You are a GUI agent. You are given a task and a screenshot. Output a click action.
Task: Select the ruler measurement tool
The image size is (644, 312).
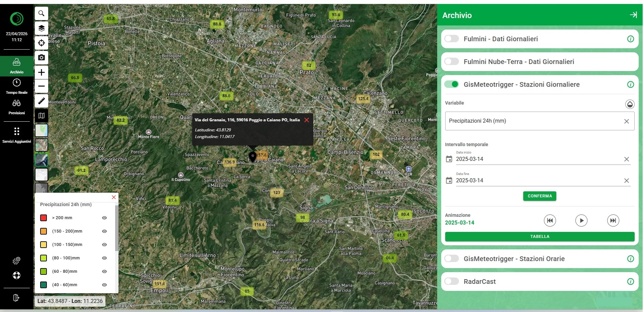42,101
